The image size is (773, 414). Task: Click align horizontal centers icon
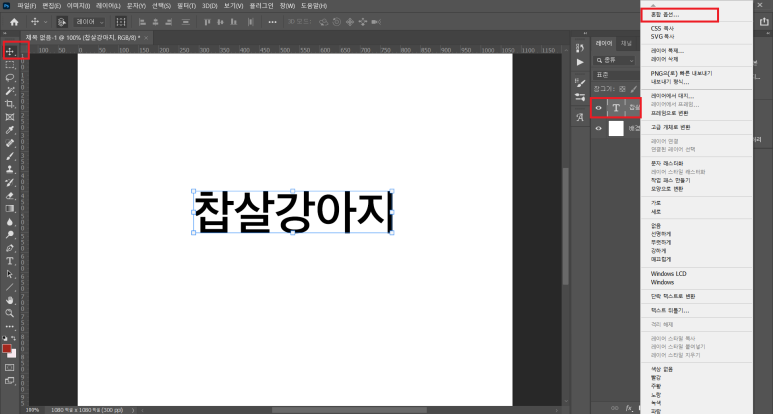(156, 22)
